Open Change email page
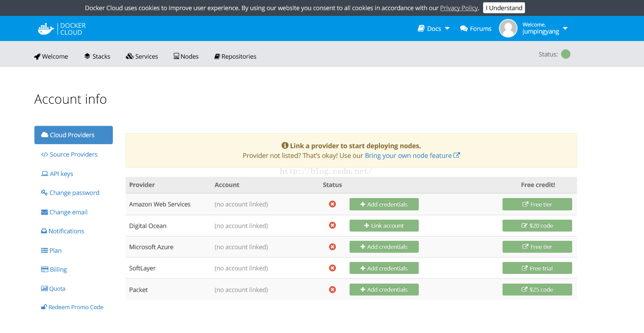Image resolution: width=644 pixels, height=333 pixels. tap(64, 212)
